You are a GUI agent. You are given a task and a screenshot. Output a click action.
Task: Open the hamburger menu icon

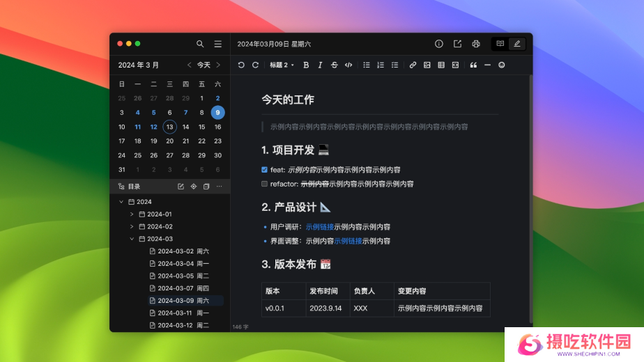(x=217, y=44)
